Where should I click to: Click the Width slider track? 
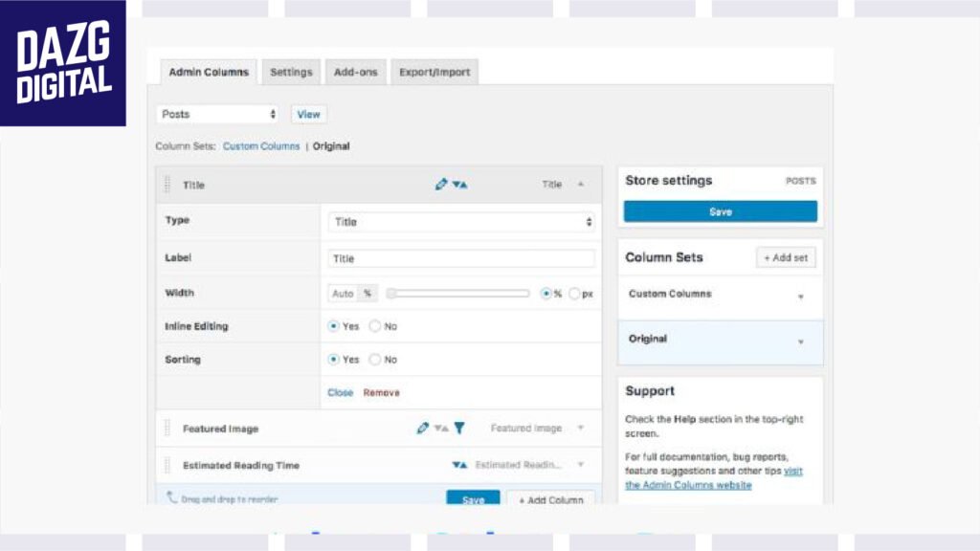pyautogui.click(x=458, y=293)
